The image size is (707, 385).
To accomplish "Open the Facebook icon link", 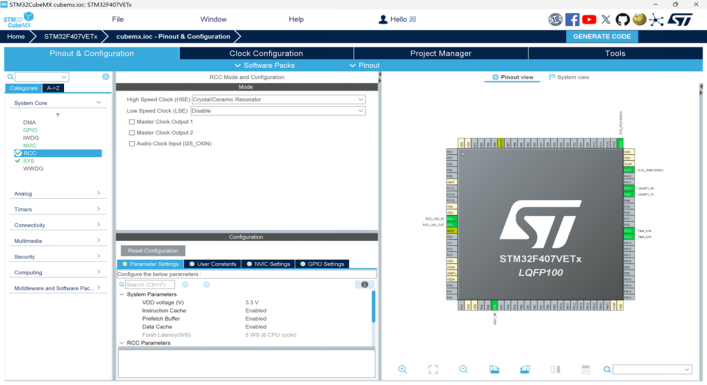I will [572, 19].
